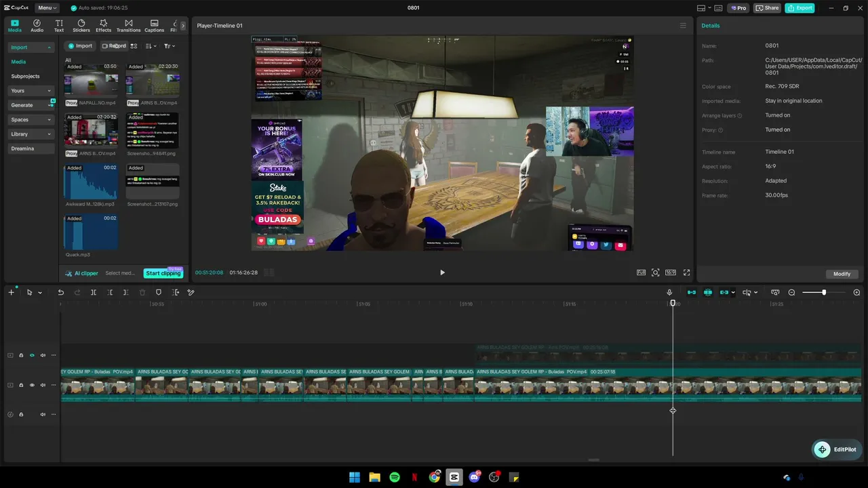868x488 pixels.
Task: Click the timeline zoom slider
Action: click(824, 292)
